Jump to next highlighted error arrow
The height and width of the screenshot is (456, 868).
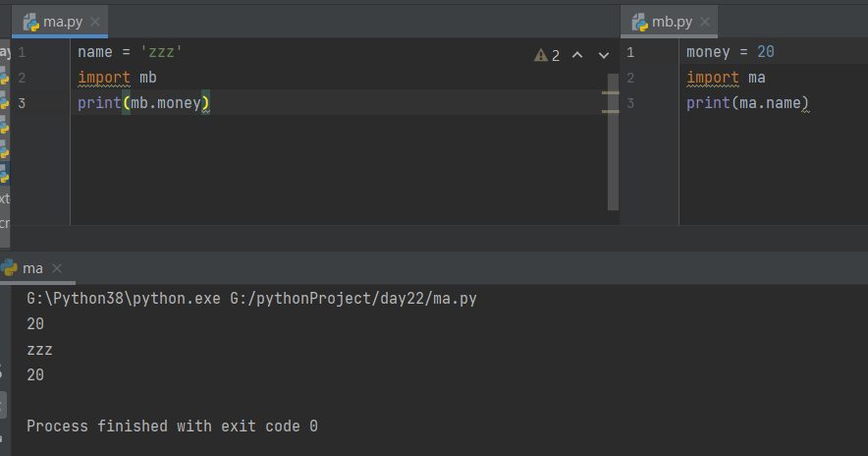coord(603,55)
